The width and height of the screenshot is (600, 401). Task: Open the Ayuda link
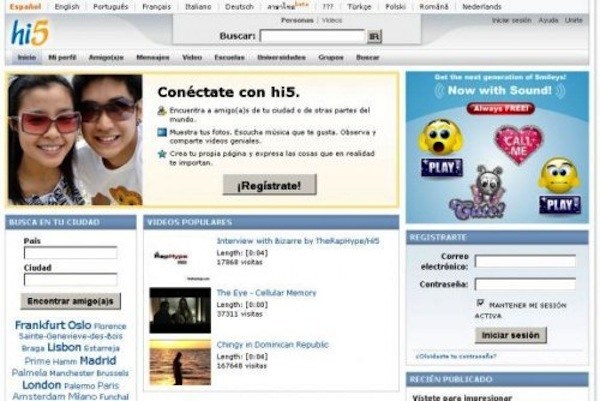pos(548,20)
